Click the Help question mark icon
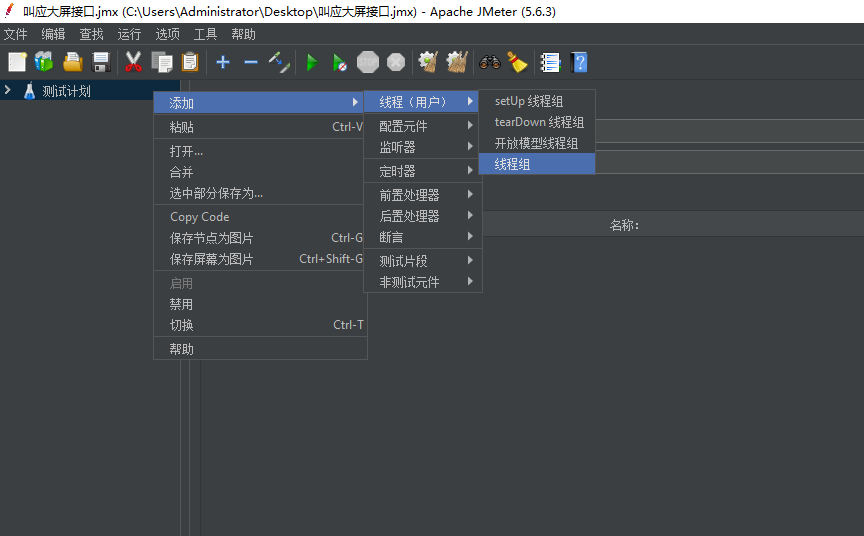Viewport: 864px width, 536px height. [579, 62]
